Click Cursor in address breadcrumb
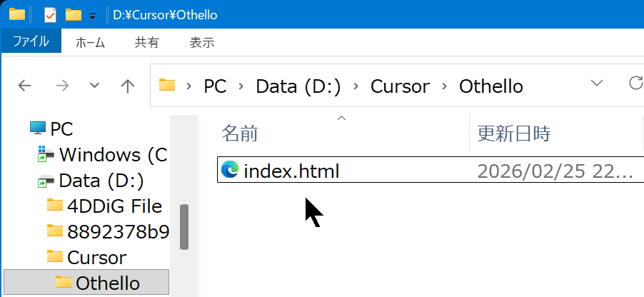 coord(400,86)
